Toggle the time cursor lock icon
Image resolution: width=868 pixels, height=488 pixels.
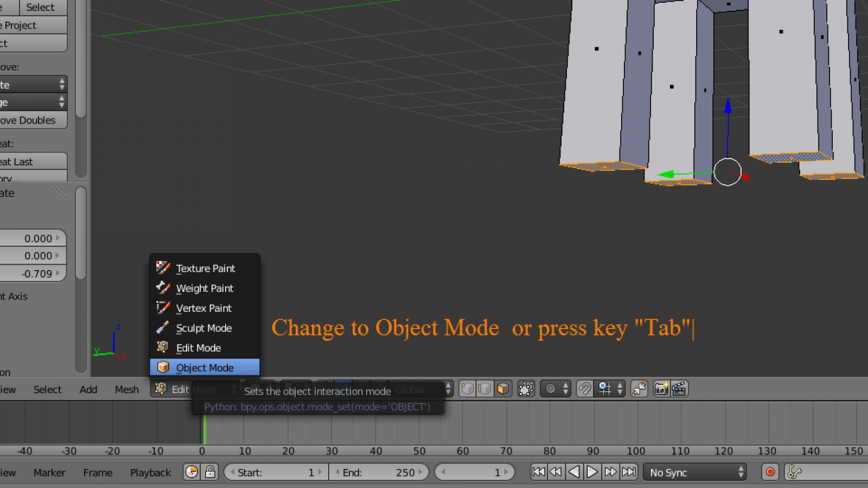(x=210, y=472)
